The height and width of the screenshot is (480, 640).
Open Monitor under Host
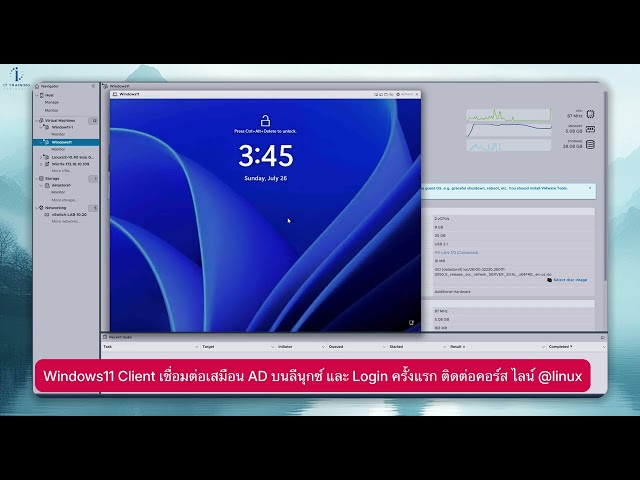click(52, 111)
